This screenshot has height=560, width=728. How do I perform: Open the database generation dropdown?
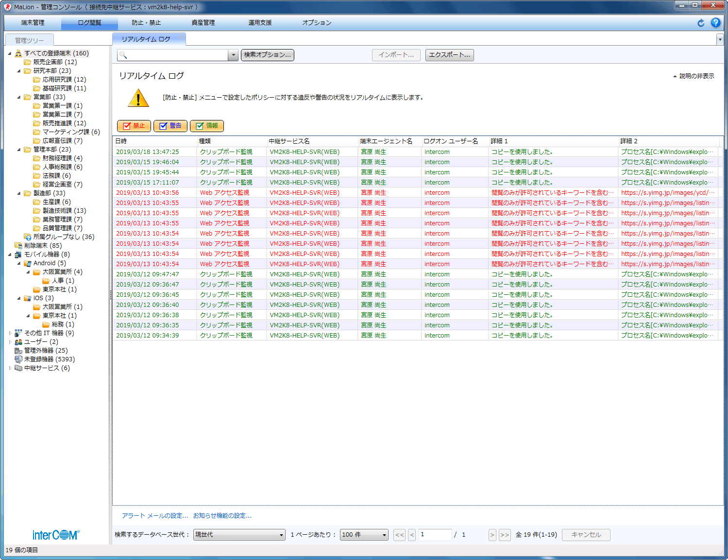239,535
